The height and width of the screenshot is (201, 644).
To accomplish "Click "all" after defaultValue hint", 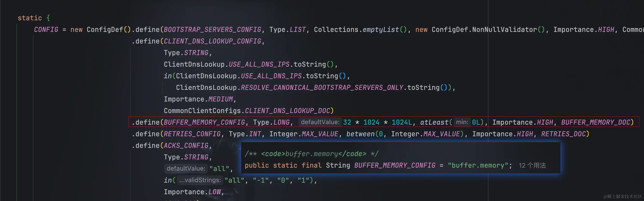I will pos(219,169).
